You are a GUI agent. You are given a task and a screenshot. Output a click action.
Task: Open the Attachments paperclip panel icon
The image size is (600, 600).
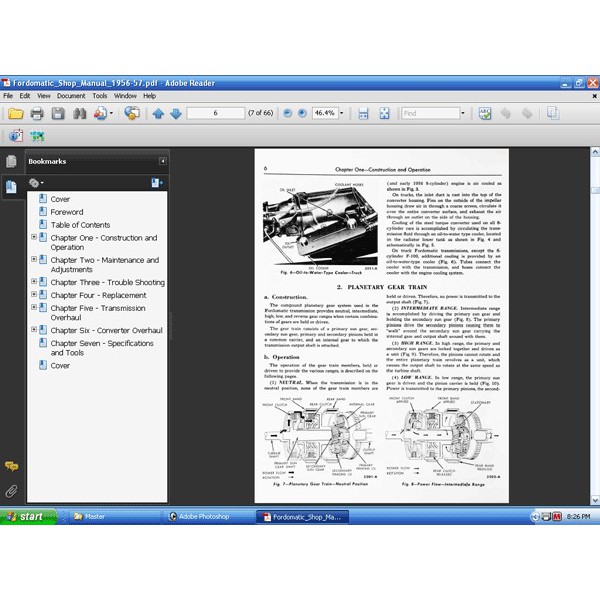pos(11,491)
